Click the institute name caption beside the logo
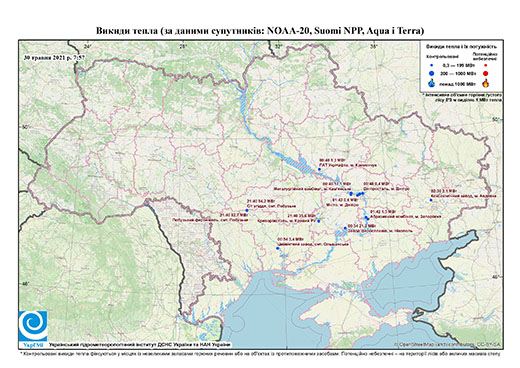Screen dimensions: 520x368 [140, 344]
